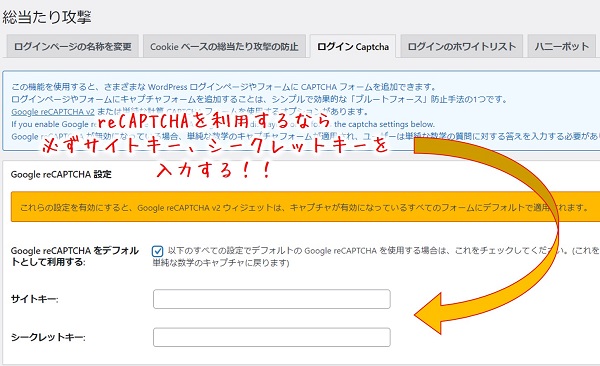This screenshot has width=600, height=366.
Task: Click the 総当たり攻撃 page heading
Action: [x=47, y=17]
